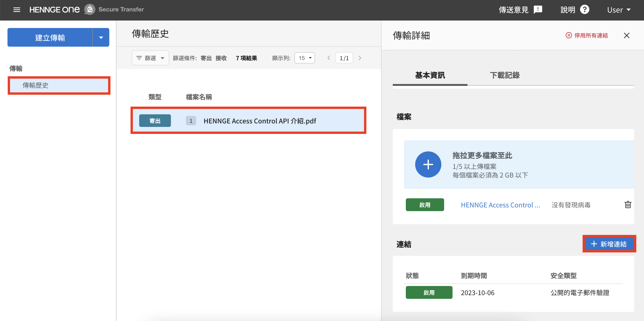Delete the file with the trash icon
Viewport: 644px width, 321px height.
[x=628, y=205]
